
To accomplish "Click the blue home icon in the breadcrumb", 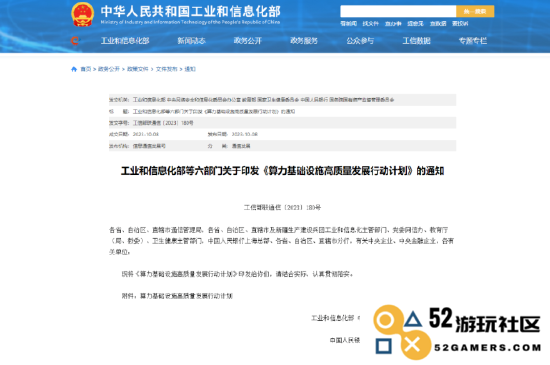I will (74, 69).
